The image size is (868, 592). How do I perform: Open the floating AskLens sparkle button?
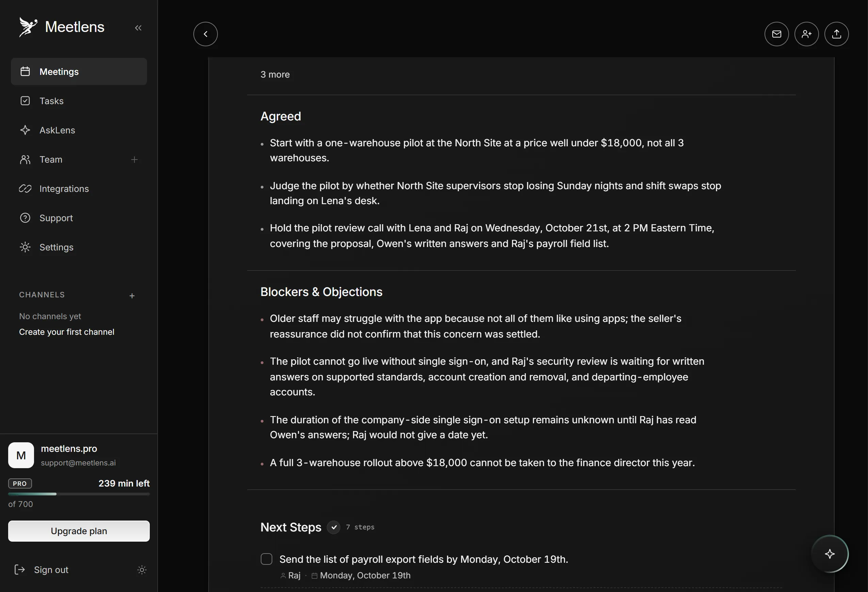point(830,554)
